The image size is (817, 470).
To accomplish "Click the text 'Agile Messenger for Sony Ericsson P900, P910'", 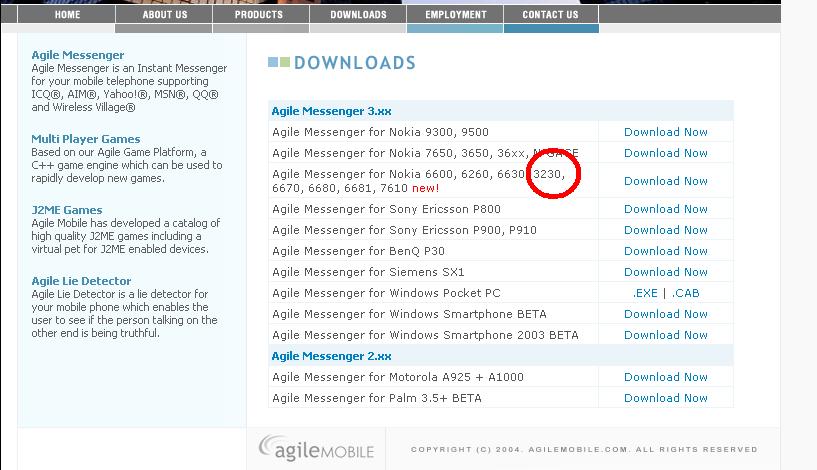I will (404, 230).
